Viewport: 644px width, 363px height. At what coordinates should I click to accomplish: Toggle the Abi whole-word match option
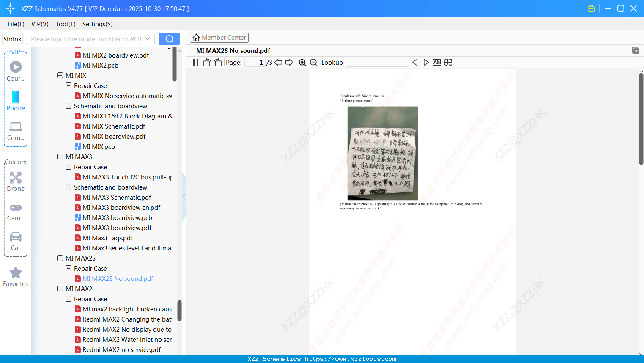(437, 63)
